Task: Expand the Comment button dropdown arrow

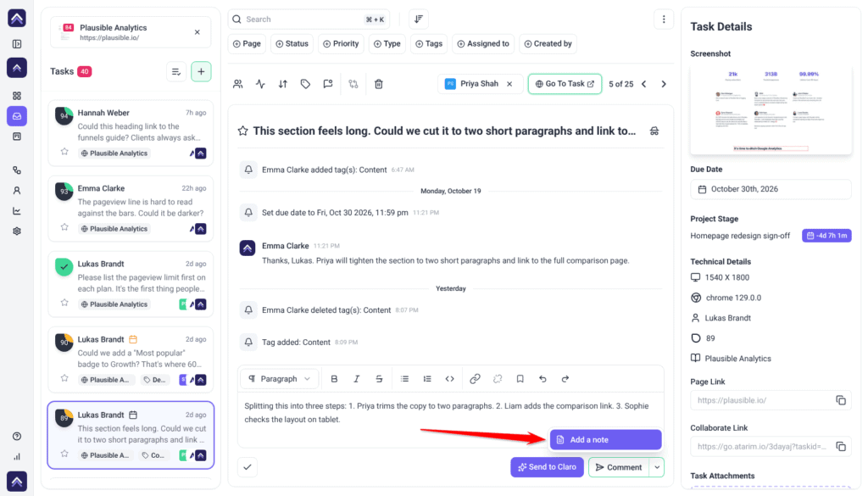Action: (657, 467)
